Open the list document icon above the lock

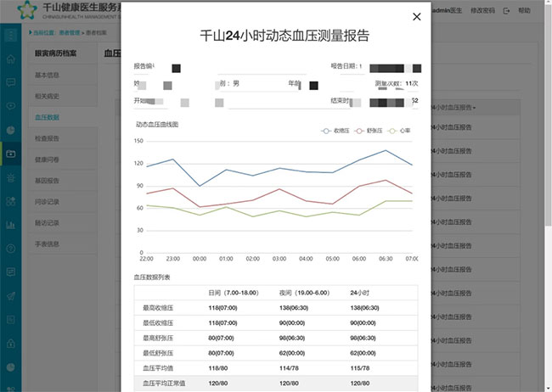pyautogui.click(x=10, y=320)
